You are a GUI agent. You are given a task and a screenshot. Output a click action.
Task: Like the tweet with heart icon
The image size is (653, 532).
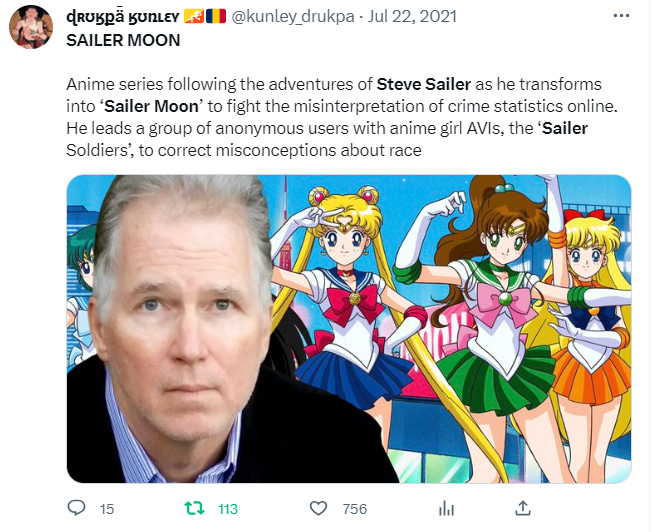tap(318, 508)
